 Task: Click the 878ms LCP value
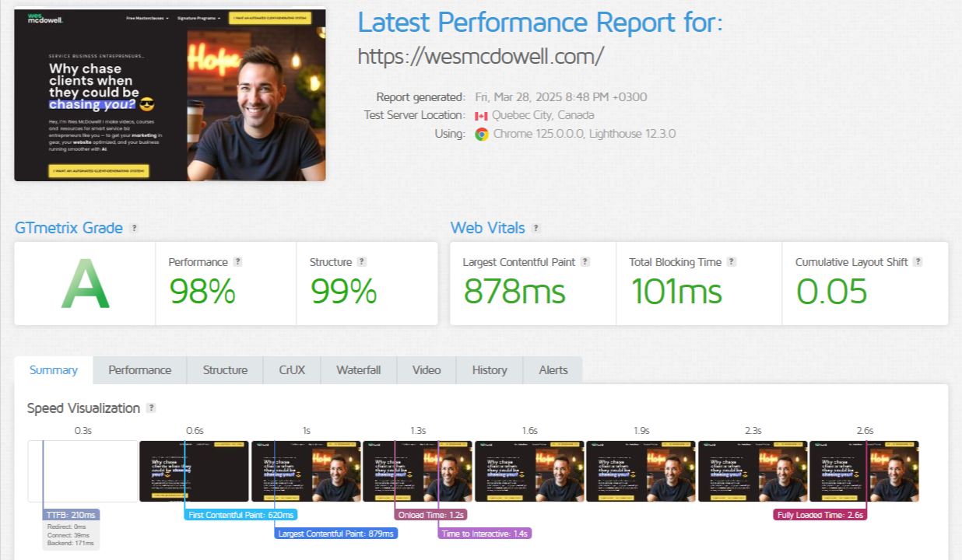click(x=514, y=292)
